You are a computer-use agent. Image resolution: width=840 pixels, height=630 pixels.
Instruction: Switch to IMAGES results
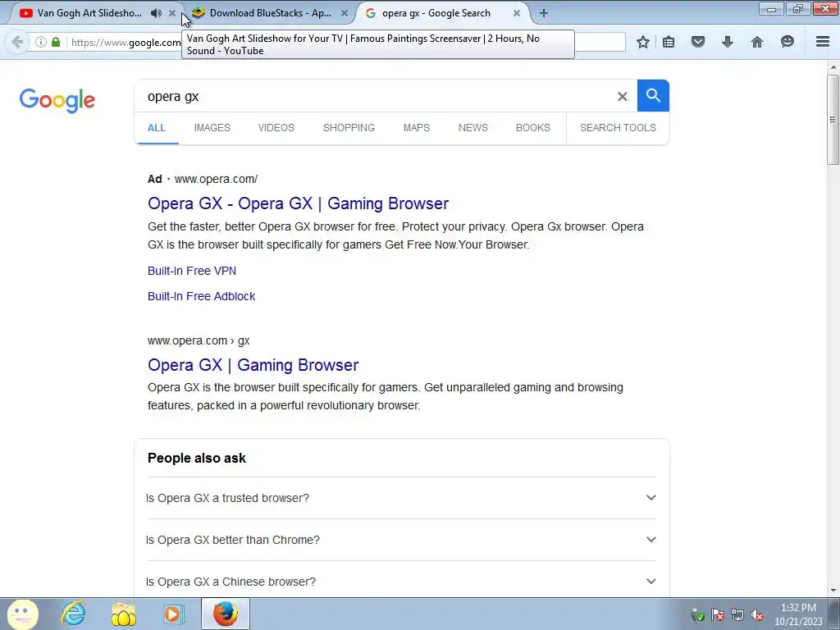[212, 127]
